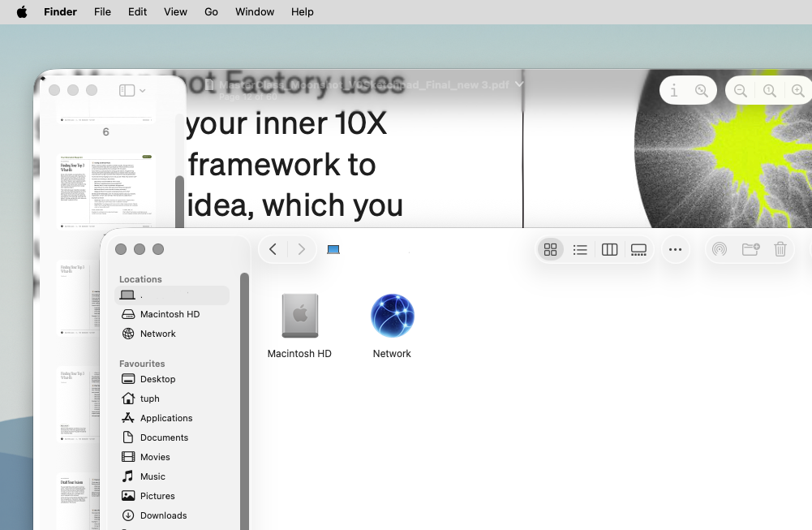Click the Locations section header
The width and height of the screenshot is (812, 530).
click(x=140, y=279)
